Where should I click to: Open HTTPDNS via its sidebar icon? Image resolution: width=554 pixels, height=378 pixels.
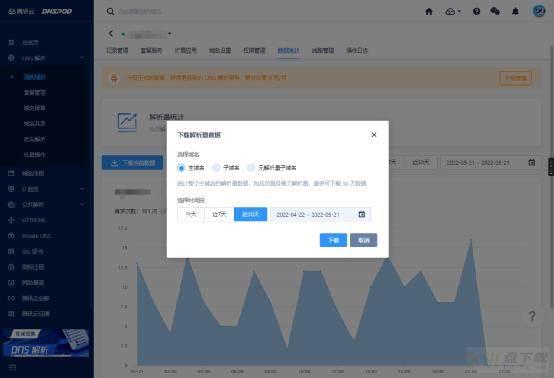click(11, 220)
